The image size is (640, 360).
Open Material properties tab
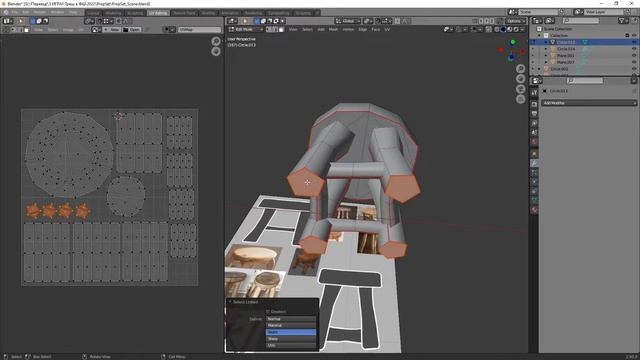click(x=534, y=210)
